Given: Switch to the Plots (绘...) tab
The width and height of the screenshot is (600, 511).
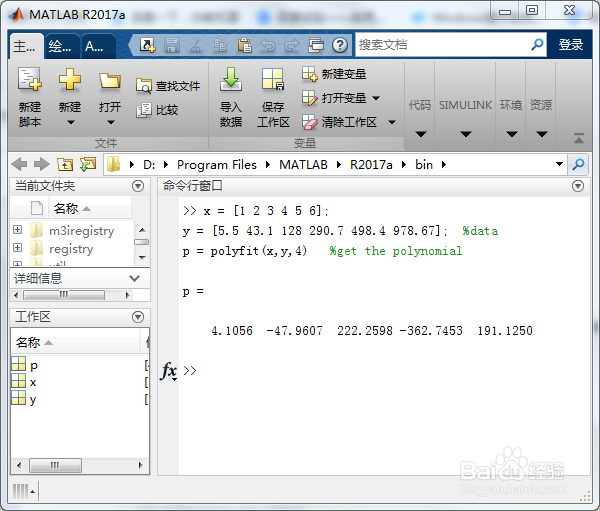Looking at the screenshot, I should tap(61, 47).
